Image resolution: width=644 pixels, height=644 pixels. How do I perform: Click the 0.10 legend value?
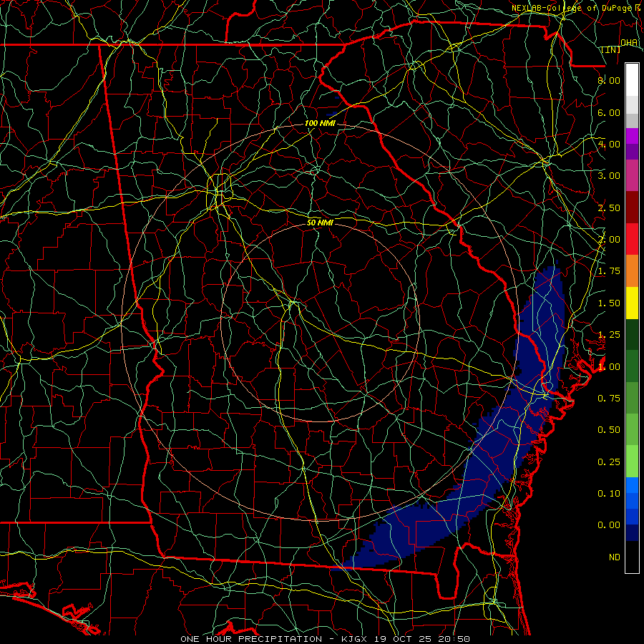(609, 493)
